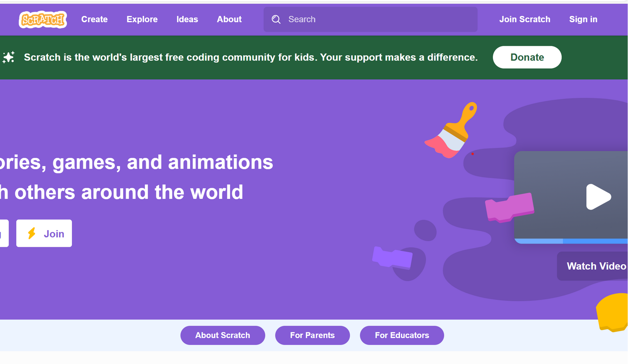The width and height of the screenshot is (628, 364).
Task: Click the magnifying glass search icon
Action: click(276, 20)
